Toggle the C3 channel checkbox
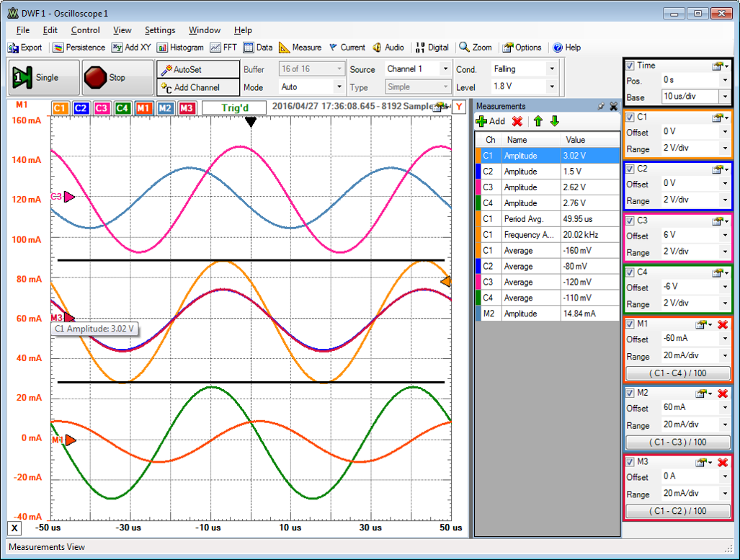Viewport: 740px width, 560px height. tap(630, 221)
